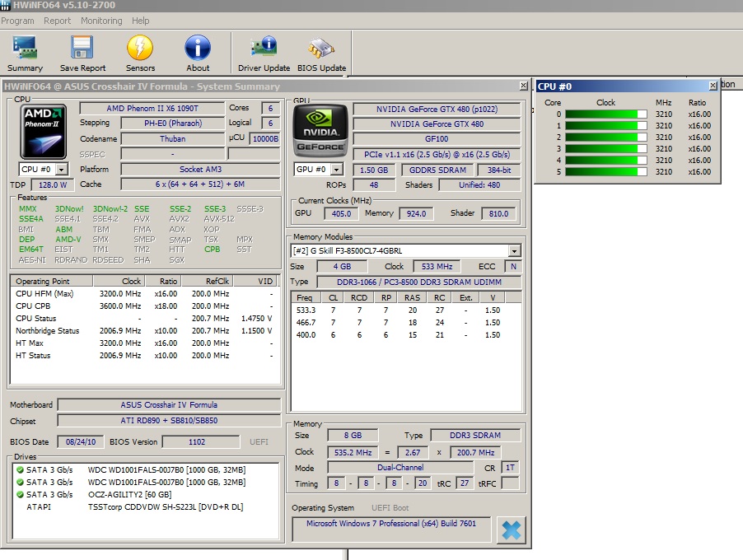Open the Summary toolbar icon
743x560 pixels.
[x=25, y=53]
